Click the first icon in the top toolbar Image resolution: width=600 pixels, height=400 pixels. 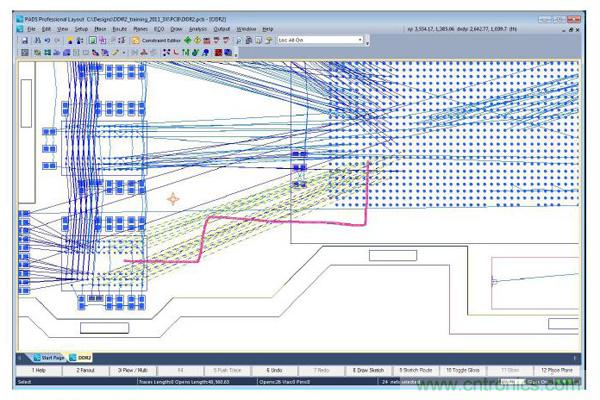pyautogui.click(x=25, y=40)
